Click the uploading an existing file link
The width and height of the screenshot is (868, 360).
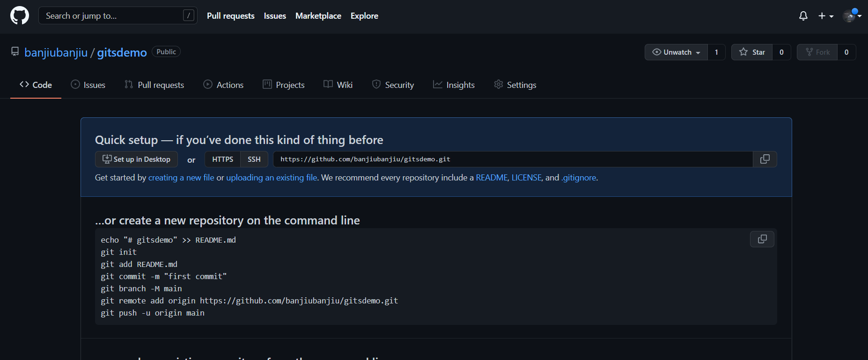pos(272,178)
